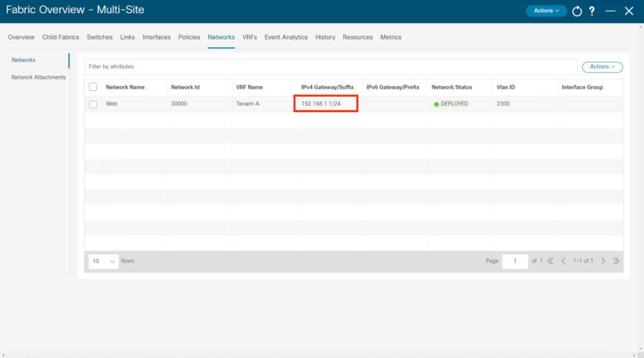Click the vertical scrollbar on the right edge
The width and height of the screenshot is (644, 358).
tap(640, 187)
